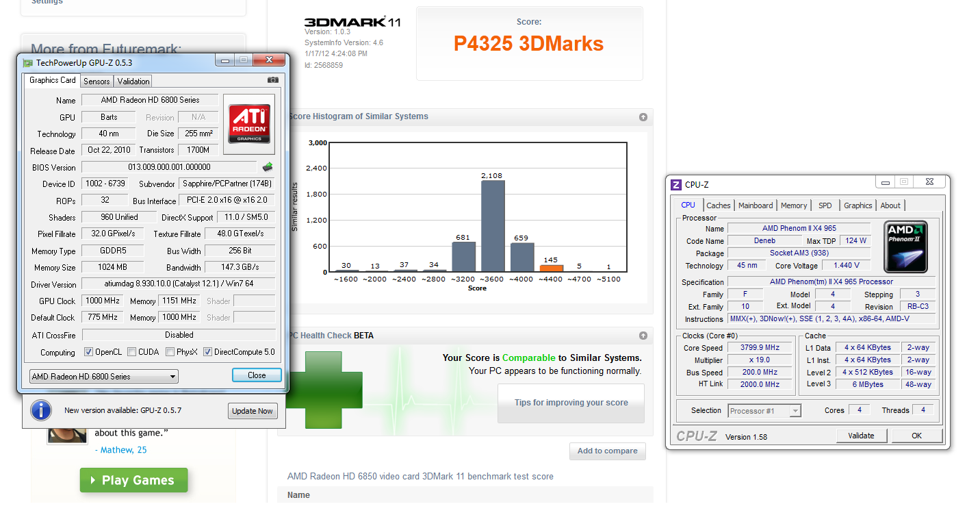The height and width of the screenshot is (526, 980).
Task: Click the Specification field in CPU-Z
Action: (831, 281)
